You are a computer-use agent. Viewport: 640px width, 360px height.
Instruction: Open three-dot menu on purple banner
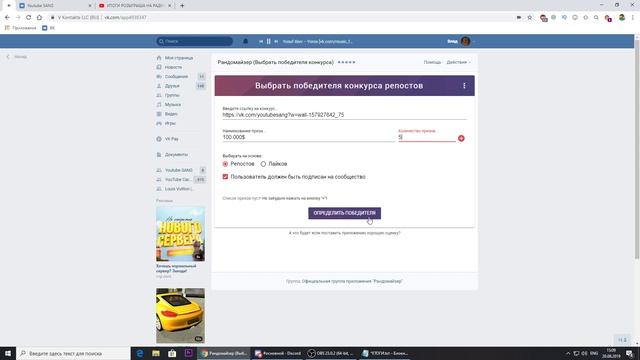click(x=464, y=86)
